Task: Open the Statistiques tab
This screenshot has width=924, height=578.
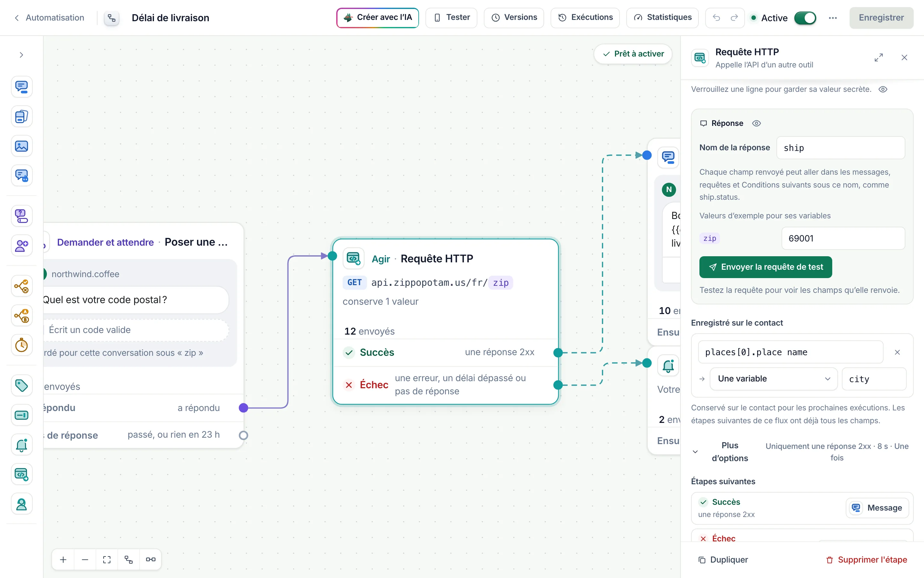Action: [x=663, y=18]
